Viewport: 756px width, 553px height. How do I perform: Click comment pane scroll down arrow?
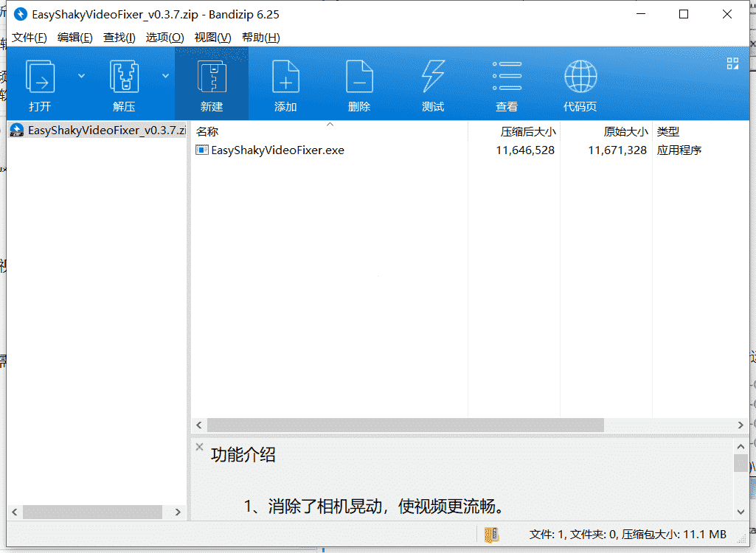pos(741,512)
